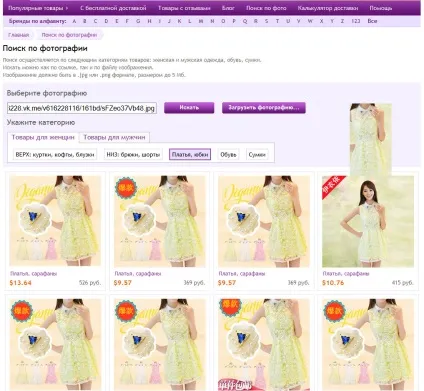424x391 pixels.
Task: Filter brands by letter K
Action: pos(179,21)
